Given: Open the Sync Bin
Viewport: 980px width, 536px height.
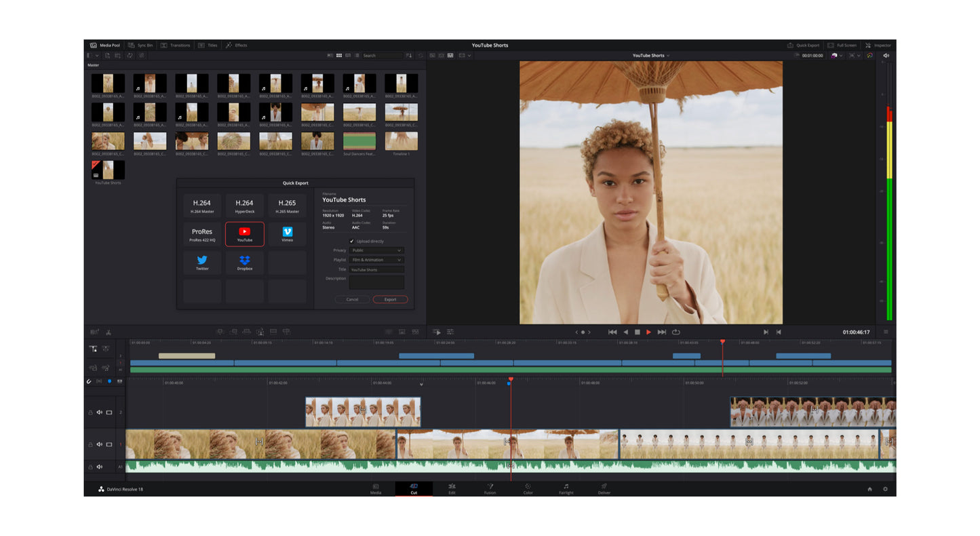Looking at the screenshot, I should coord(141,45).
